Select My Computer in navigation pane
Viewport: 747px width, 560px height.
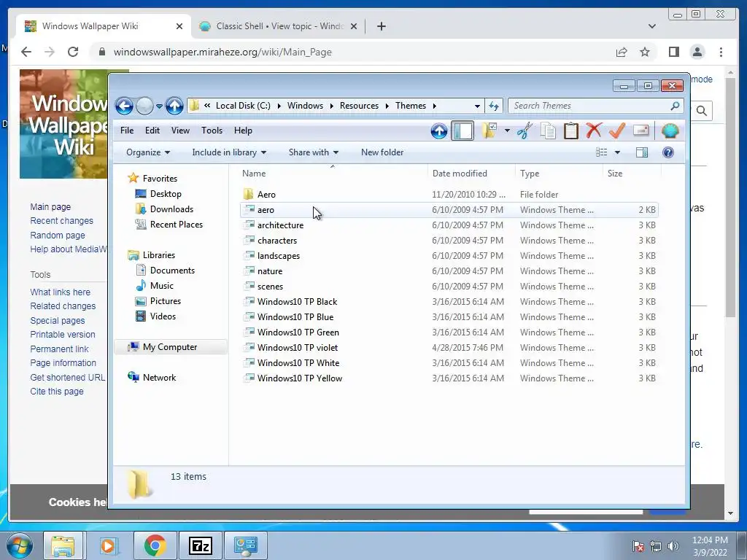170,347
